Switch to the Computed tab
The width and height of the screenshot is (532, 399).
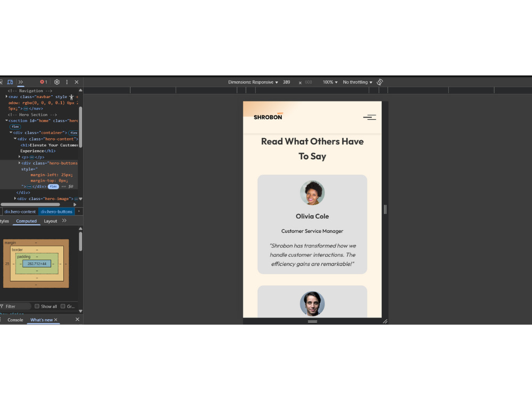click(26, 221)
